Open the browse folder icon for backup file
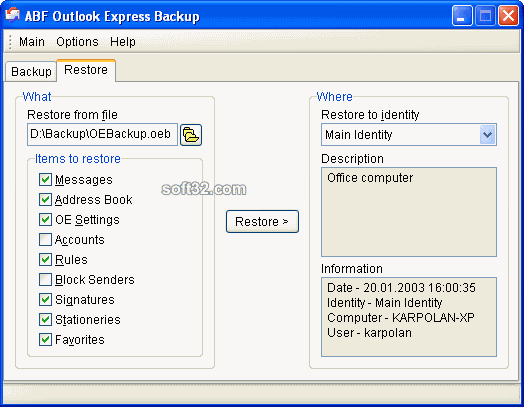 click(x=191, y=135)
